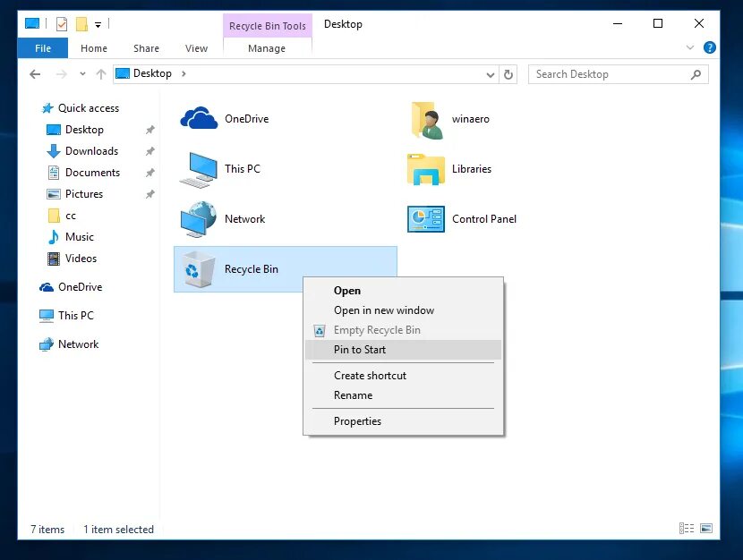Switch to the Home ribbon tab
Viewport: 743px width, 560px height.
(94, 48)
